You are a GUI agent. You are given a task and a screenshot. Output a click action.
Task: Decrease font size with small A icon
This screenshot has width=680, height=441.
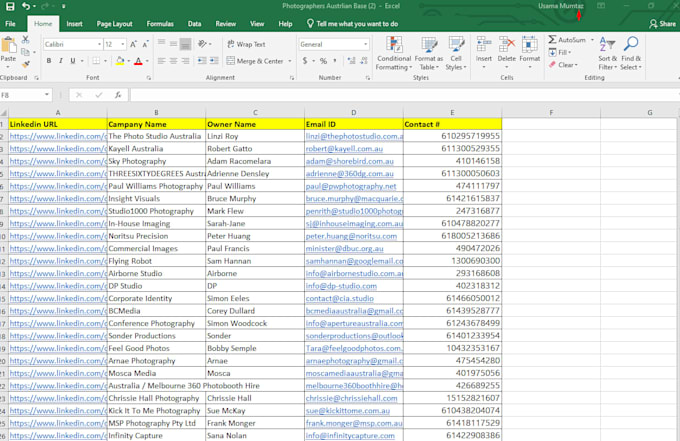click(145, 44)
